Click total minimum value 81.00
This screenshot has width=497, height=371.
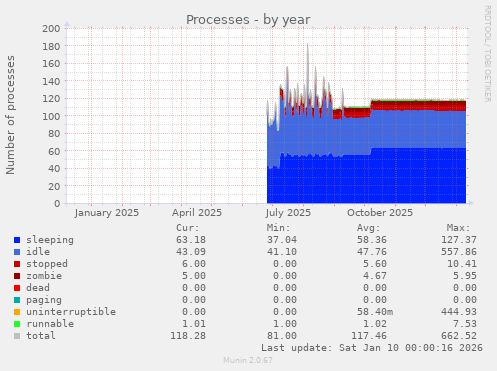tap(282, 336)
